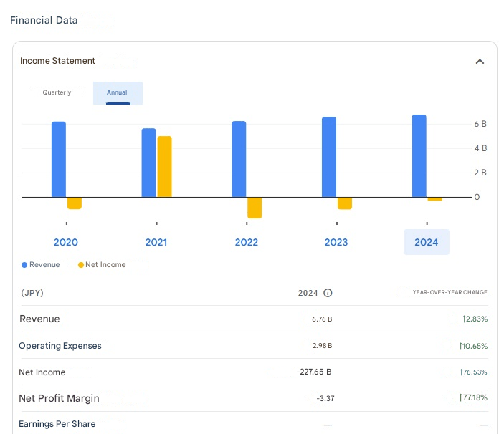Click the 2020 blue revenue bar
The image size is (504, 434).
click(59, 159)
